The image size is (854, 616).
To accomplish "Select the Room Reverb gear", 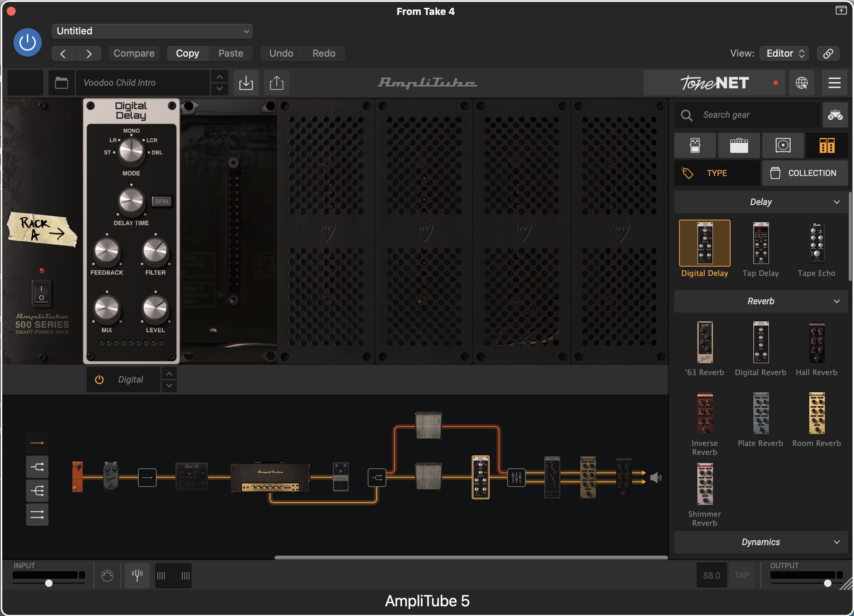I will pyautogui.click(x=817, y=414).
